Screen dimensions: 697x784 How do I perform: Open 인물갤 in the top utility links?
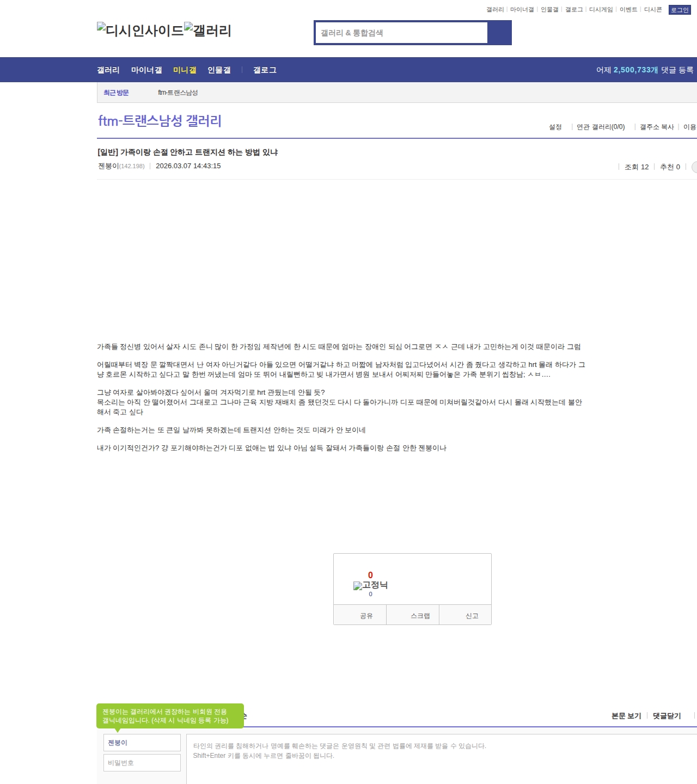549,10
